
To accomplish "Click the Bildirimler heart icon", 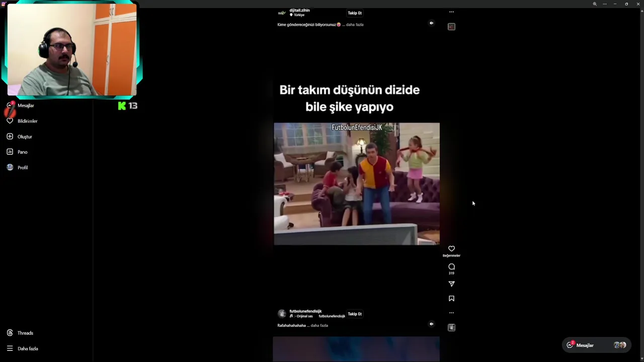I will (x=10, y=121).
